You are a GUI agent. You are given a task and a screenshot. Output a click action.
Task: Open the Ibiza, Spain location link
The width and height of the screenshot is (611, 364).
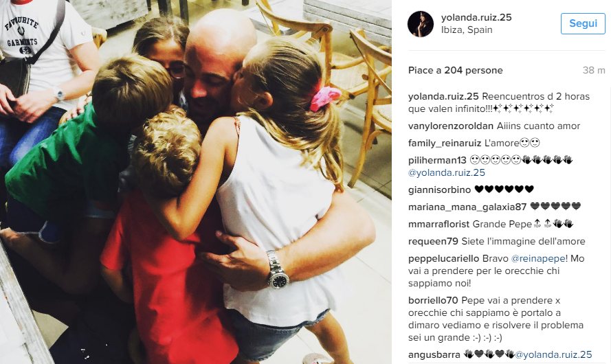tap(467, 30)
